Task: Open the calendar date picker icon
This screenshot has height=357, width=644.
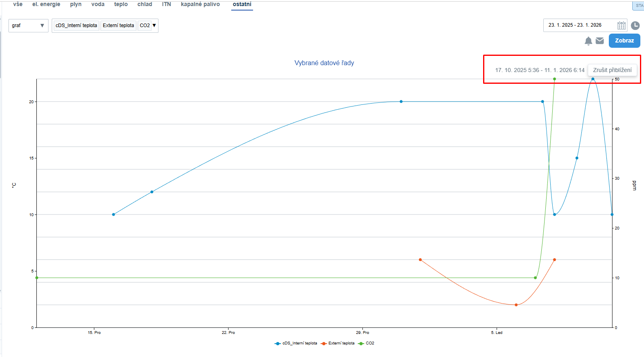Action: pyautogui.click(x=621, y=25)
